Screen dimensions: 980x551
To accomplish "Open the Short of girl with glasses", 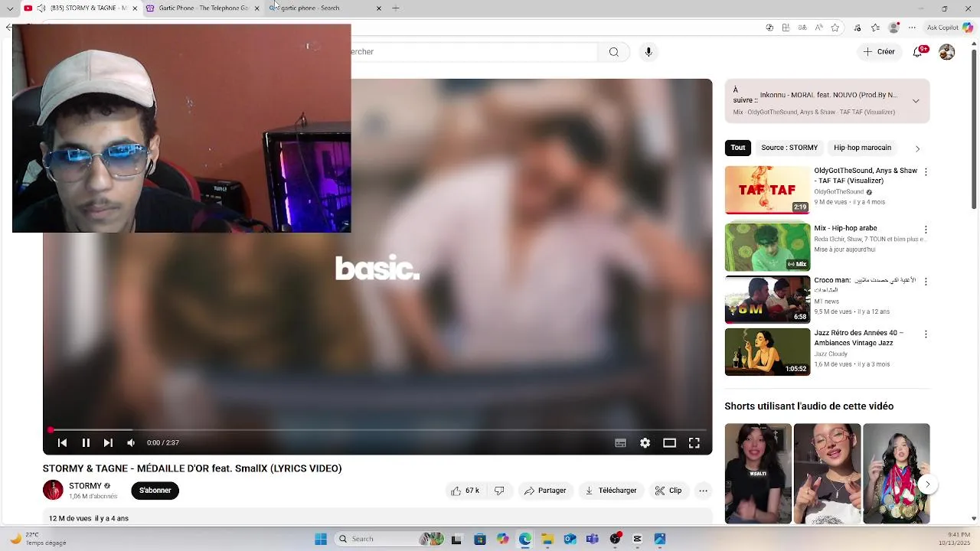I will pos(827,474).
